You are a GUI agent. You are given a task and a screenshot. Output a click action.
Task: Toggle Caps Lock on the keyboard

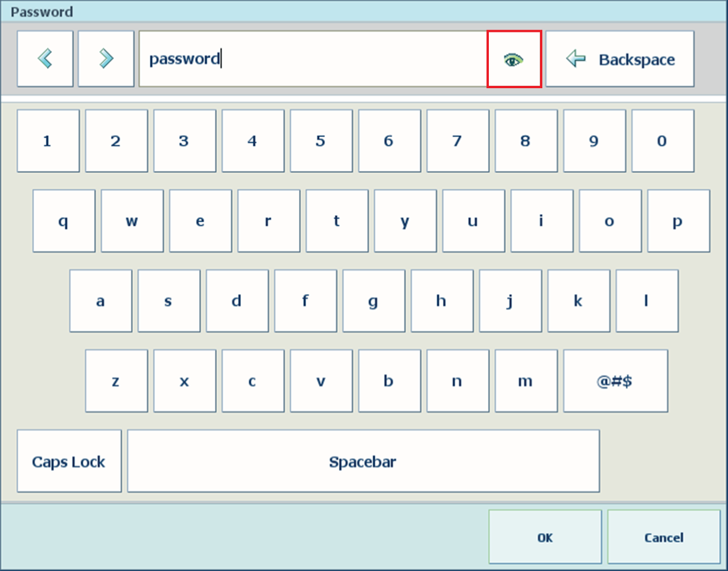click(69, 462)
